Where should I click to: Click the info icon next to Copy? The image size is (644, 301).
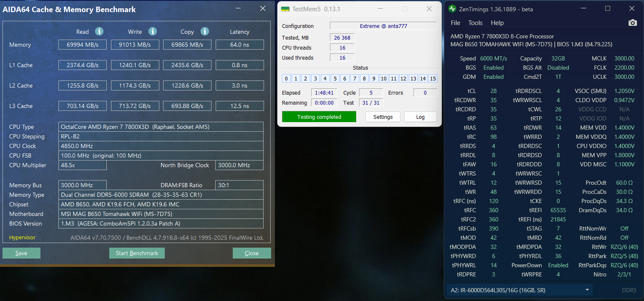pyautogui.click(x=204, y=31)
